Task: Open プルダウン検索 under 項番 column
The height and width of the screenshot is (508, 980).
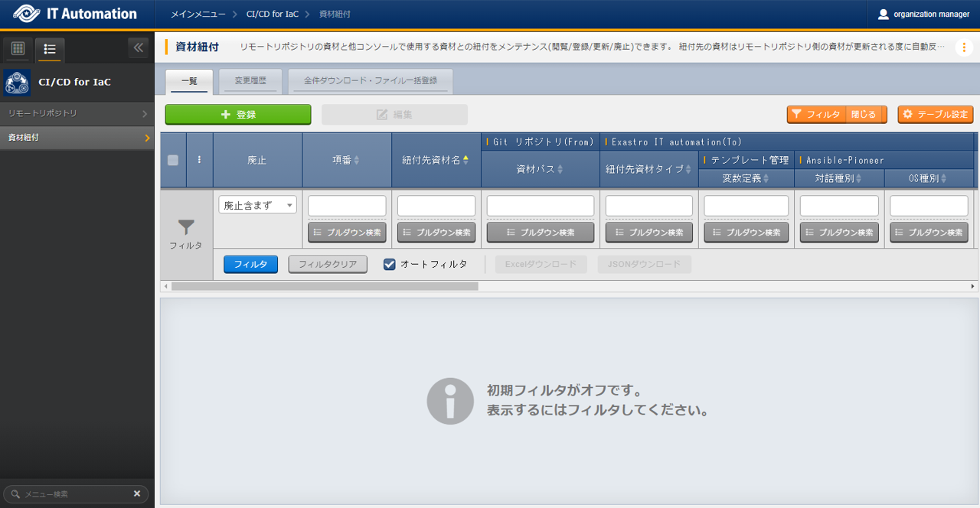Action: (x=347, y=233)
